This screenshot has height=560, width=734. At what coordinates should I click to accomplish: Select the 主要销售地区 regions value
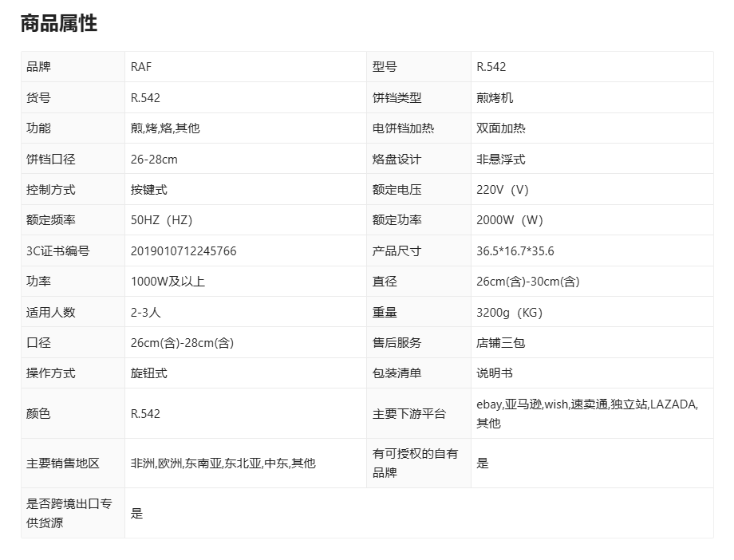[223, 463]
